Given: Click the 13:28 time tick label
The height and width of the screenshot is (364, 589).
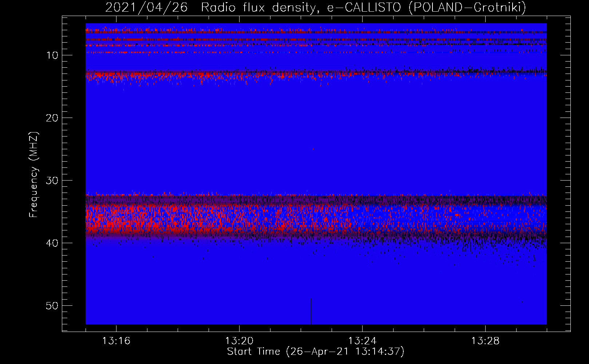Looking at the screenshot, I should click(485, 341).
